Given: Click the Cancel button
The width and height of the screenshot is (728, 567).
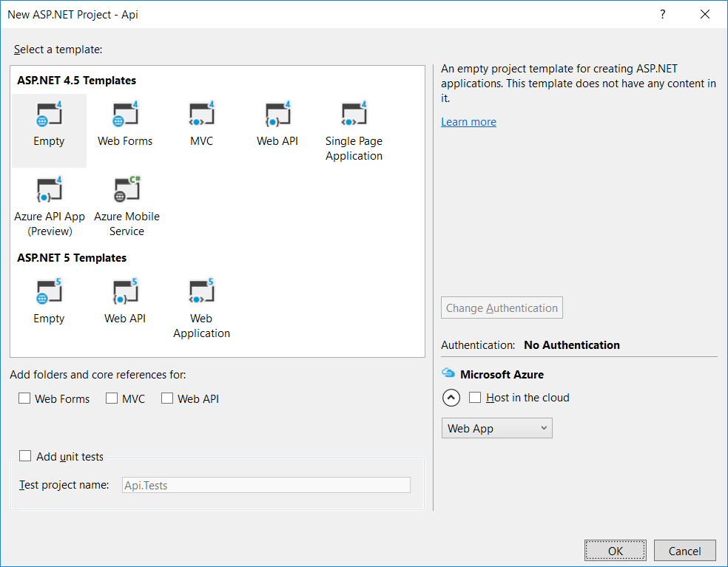Looking at the screenshot, I should [685, 551].
